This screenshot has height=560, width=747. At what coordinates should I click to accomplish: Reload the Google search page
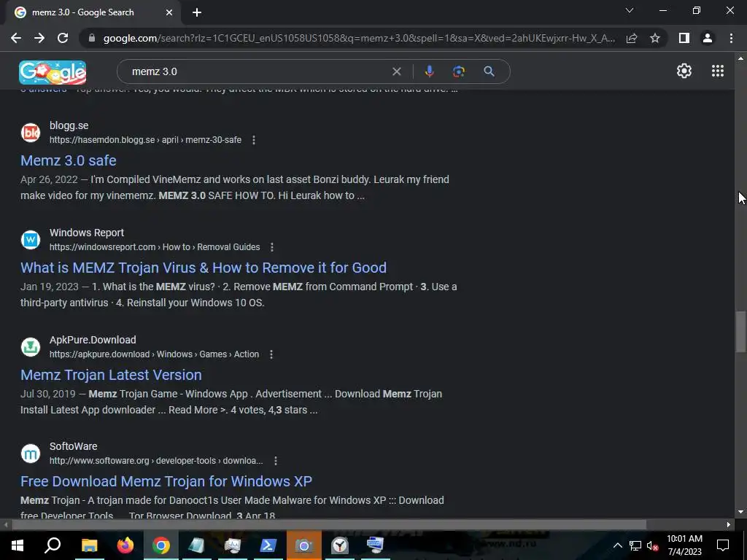(63, 38)
